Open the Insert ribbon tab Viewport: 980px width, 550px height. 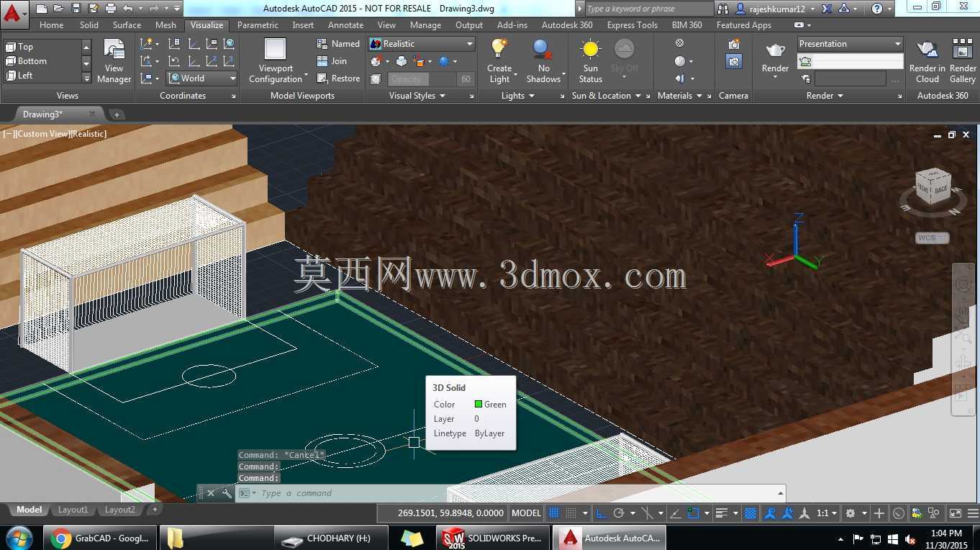tap(303, 25)
